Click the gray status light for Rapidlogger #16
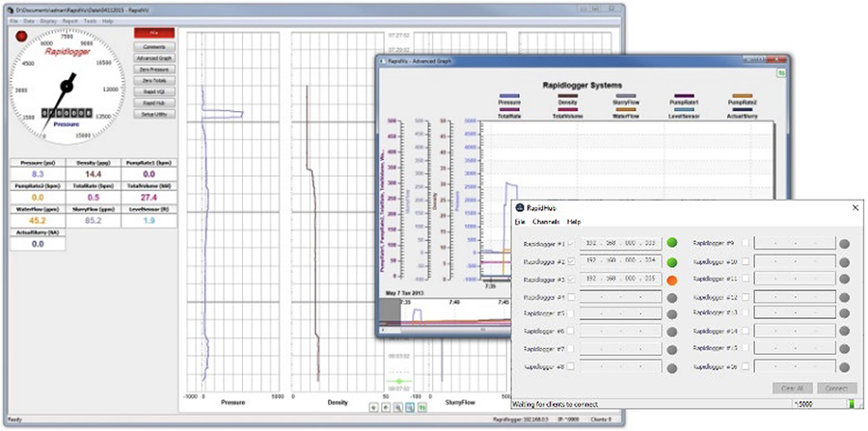 pyautogui.click(x=844, y=367)
